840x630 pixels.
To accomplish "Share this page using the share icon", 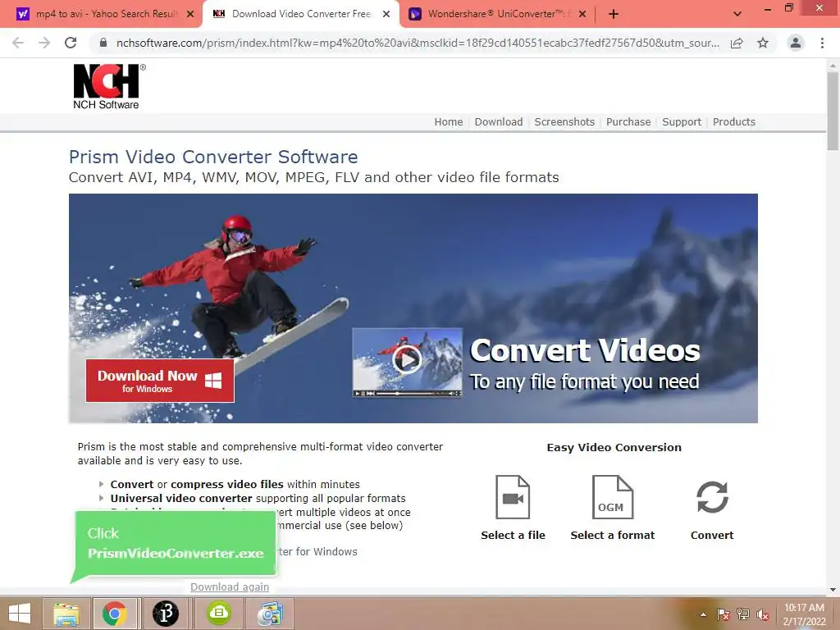I will coord(737,43).
